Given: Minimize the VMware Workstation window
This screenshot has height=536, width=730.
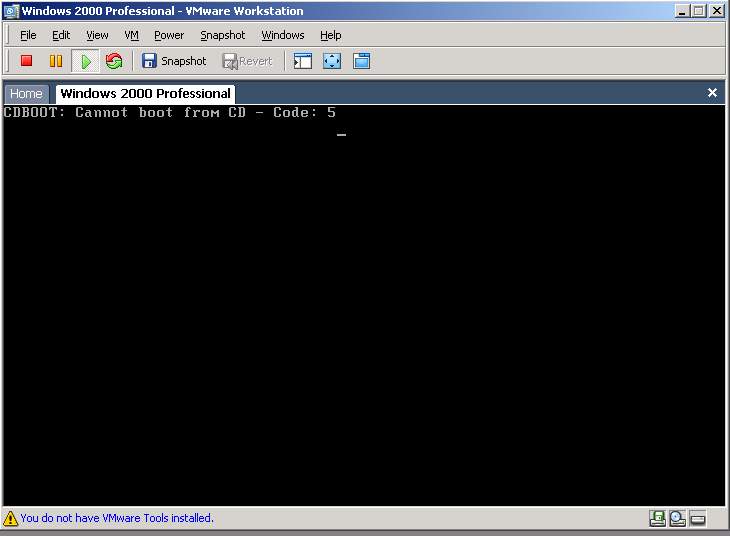Looking at the screenshot, I should click(682, 11).
